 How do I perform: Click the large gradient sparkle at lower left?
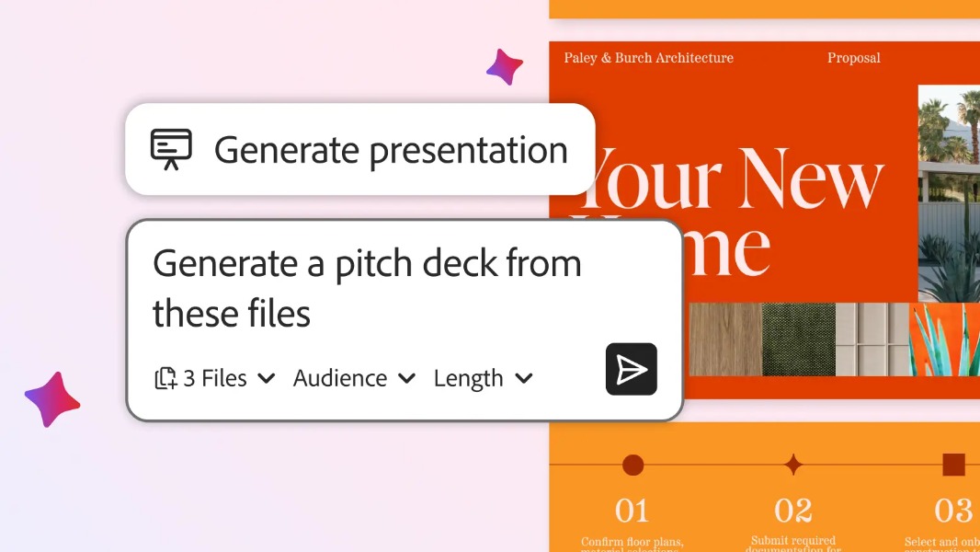tap(52, 399)
